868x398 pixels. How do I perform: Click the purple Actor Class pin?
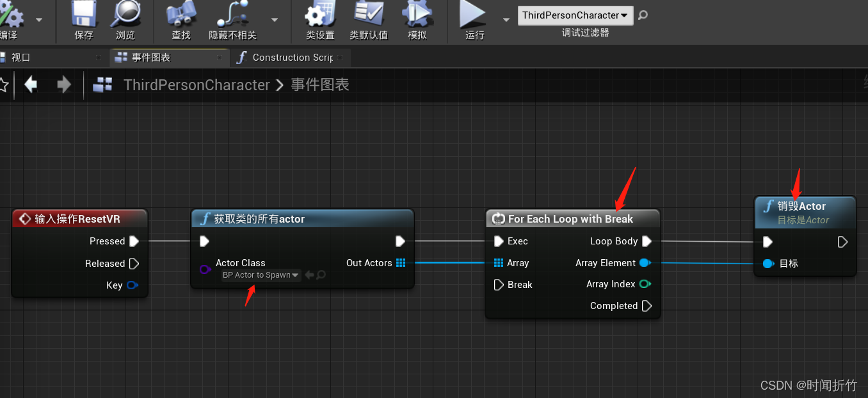click(205, 269)
